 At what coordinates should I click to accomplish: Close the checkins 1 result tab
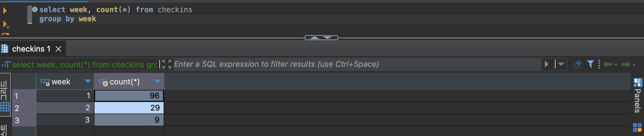[59, 49]
